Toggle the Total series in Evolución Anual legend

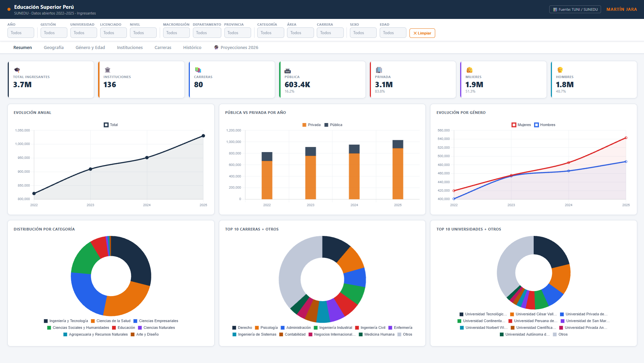tap(111, 125)
